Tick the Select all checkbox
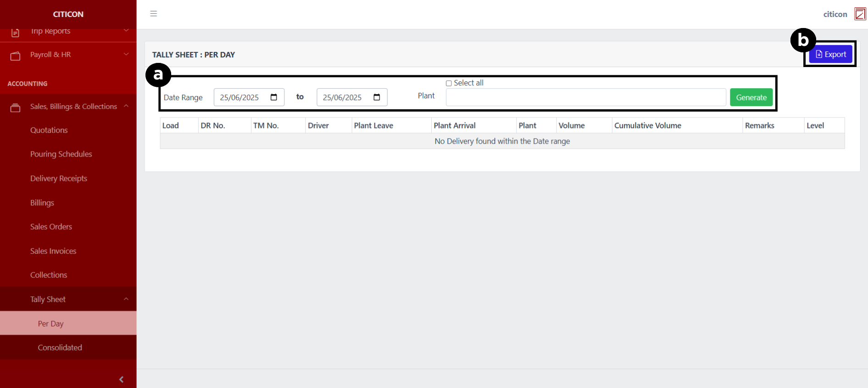Screen dimensions: 868x388 449,83
